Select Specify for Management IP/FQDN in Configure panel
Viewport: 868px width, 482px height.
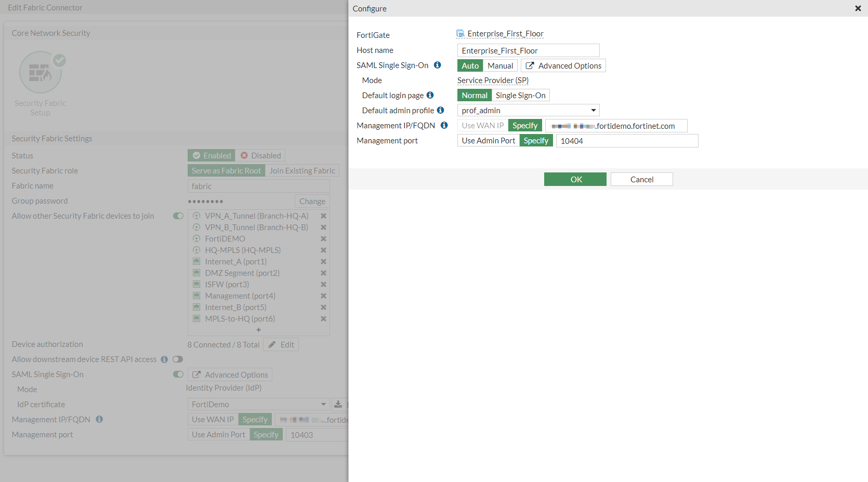click(x=525, y=126)
